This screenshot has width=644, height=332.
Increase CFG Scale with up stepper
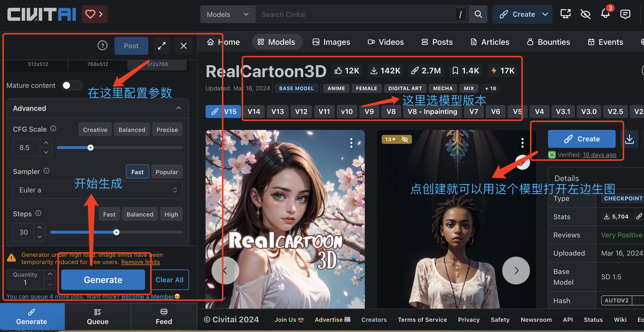click(46, 143)
